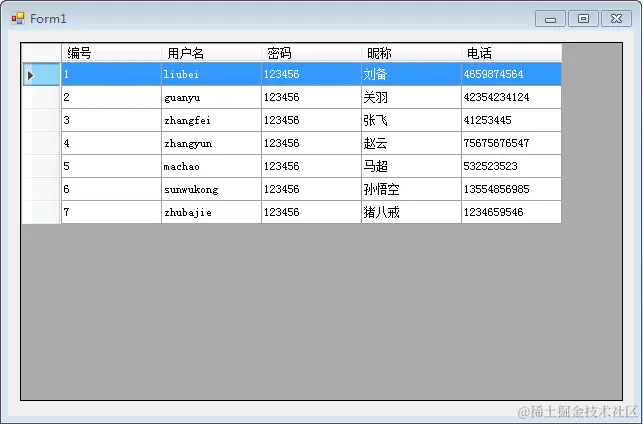The image size is (643, 424).
Task: Select the phone cell 1234659546
Action: point(511,212)
